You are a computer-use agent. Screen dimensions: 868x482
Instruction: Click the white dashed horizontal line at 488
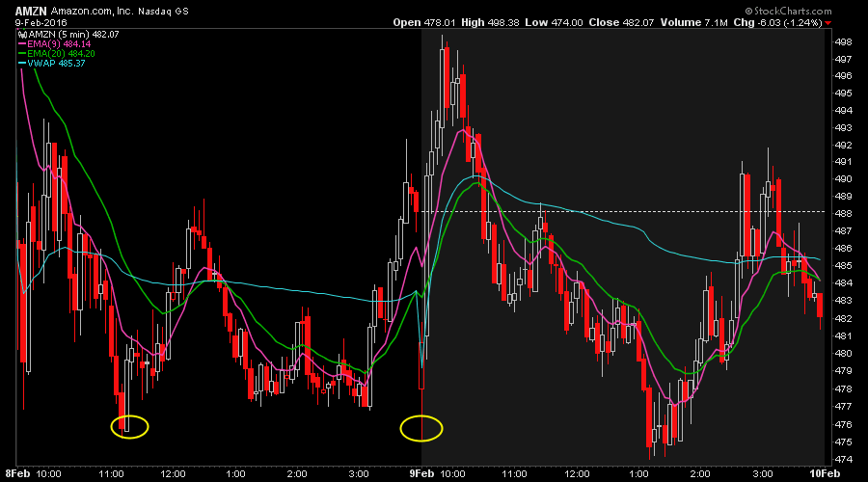click(x=623, y=211)
